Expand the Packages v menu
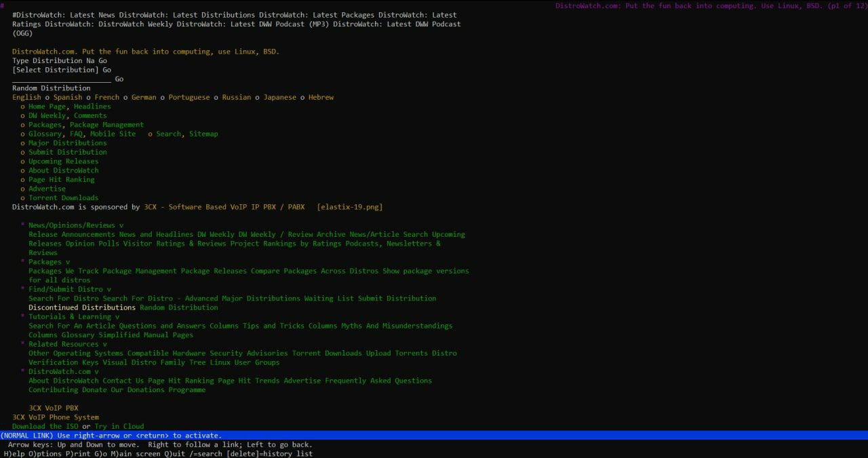 [50, 262]
